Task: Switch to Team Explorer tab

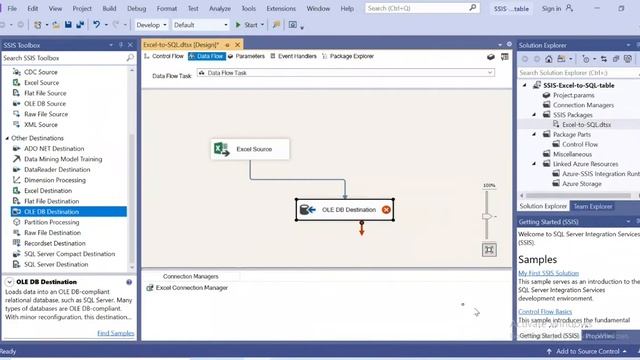Action: click(x=593, y=207)
